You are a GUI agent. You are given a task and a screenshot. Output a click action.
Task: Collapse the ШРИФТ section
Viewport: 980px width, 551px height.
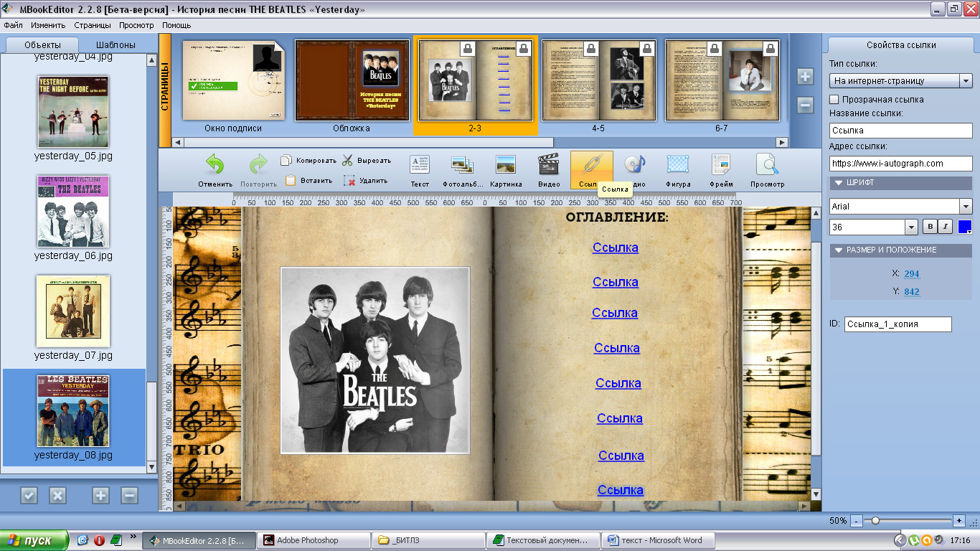point(838,182)
